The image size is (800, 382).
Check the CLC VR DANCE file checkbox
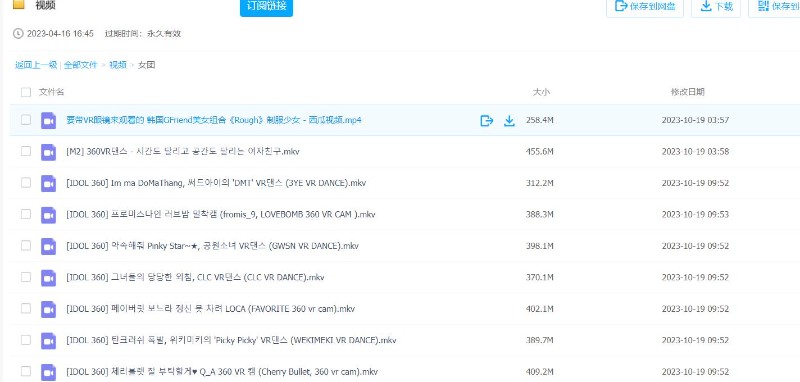click(26, 277)
